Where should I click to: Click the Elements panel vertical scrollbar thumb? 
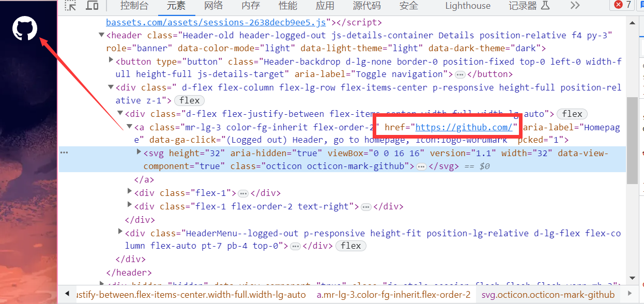tap(632, 140)
